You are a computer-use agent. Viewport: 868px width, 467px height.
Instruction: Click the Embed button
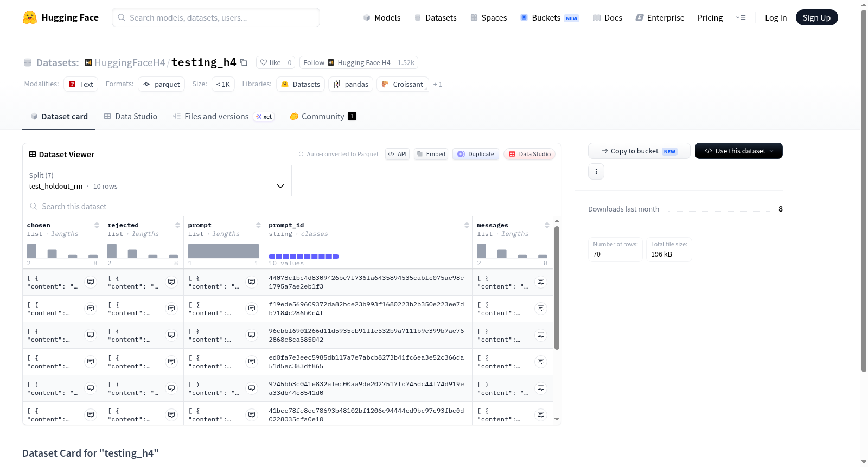[431, 154]
